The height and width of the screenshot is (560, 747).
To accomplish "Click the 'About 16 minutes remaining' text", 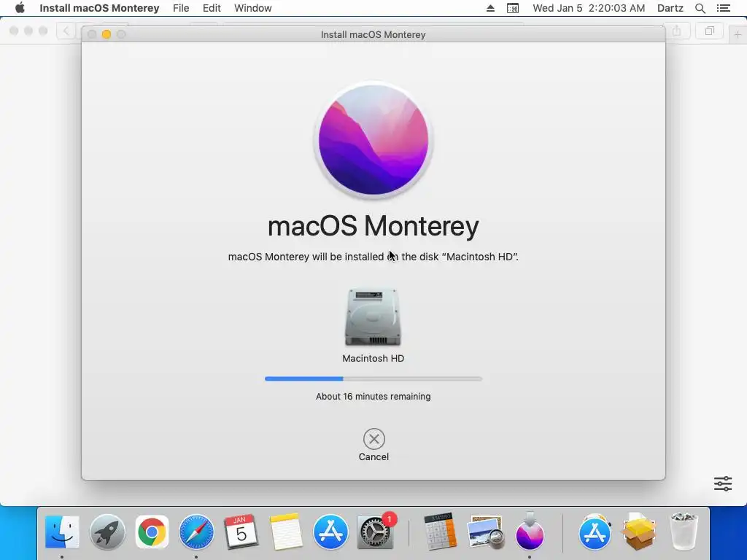I will [x=373, y=396].
